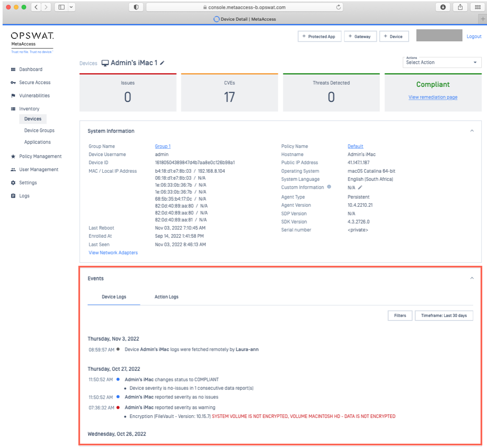487x448 pixels.
Task: Toggle the Safari sidebar icon
Action: pyautogui.click(x=62, y=7)
